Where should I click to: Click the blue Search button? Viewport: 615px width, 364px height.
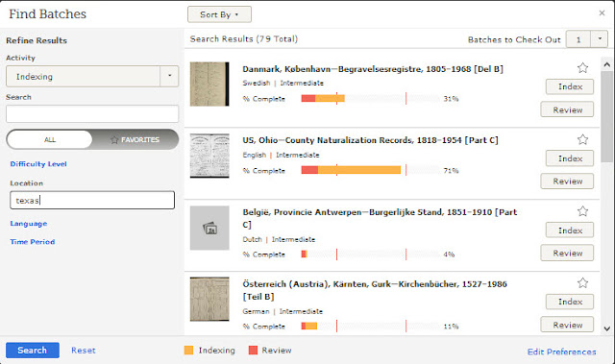click(33, 351)
